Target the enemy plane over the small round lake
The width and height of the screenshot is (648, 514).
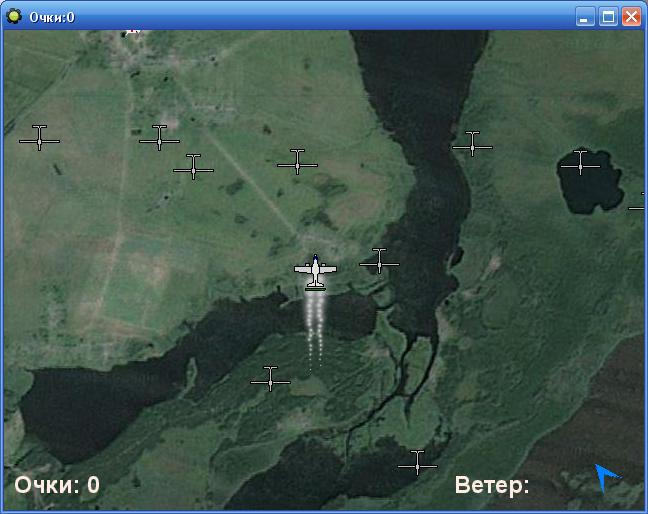[580, 162]
